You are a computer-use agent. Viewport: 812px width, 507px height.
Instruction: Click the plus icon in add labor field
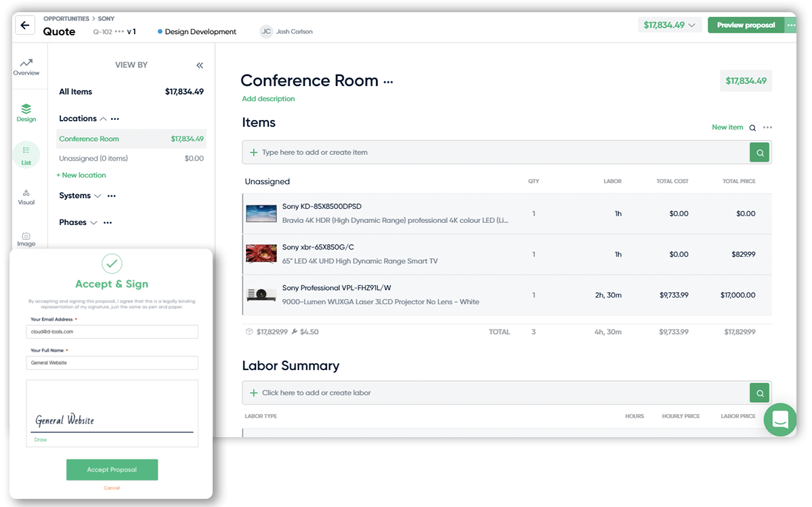[x=254, y=393]
